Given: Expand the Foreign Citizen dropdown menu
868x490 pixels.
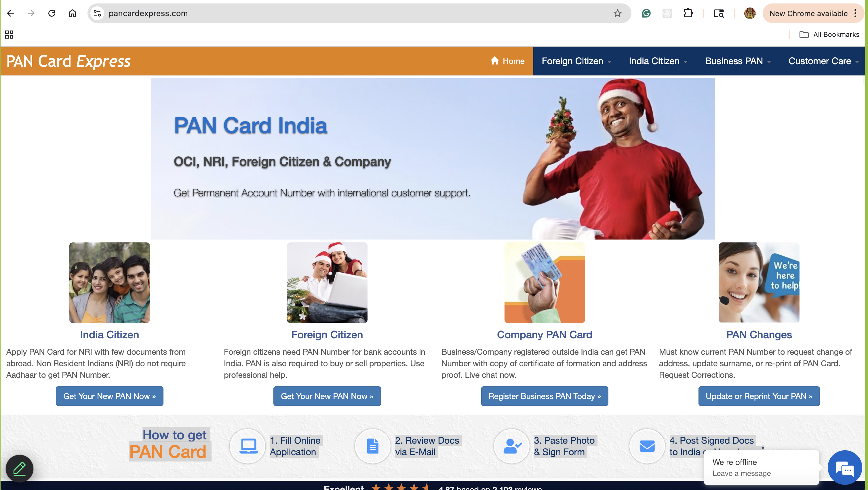Looking at the screenshot, I should 576,61.
